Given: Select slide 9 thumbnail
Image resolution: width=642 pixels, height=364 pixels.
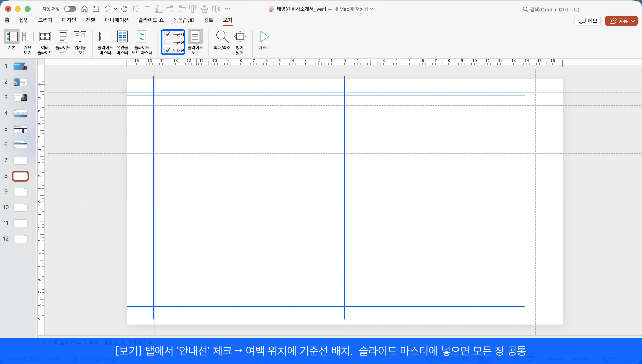Looking at the screenshot, I should (20, 192).
